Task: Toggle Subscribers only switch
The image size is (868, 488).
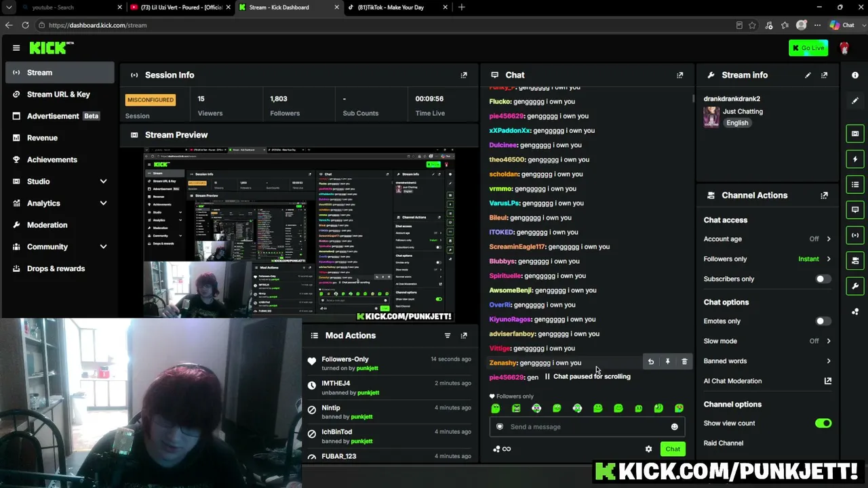Action: tap(823, 279)
